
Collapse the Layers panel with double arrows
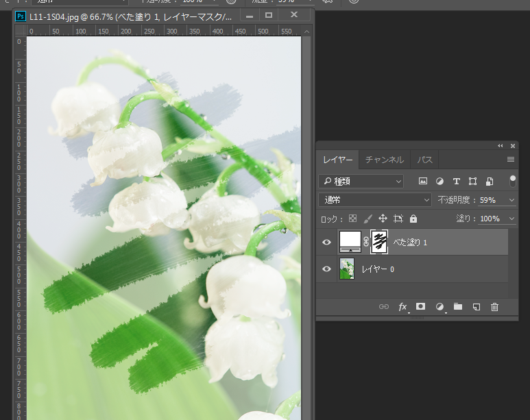tap(501, 146)
